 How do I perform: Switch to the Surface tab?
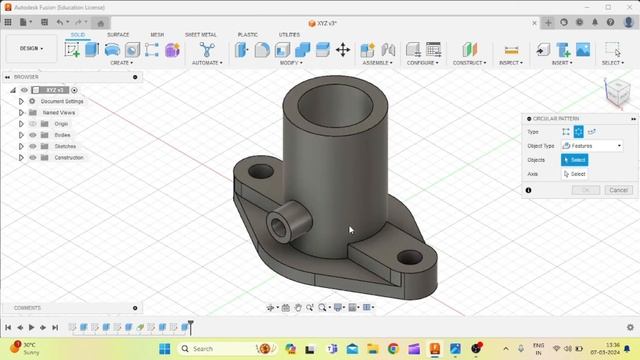118,35
